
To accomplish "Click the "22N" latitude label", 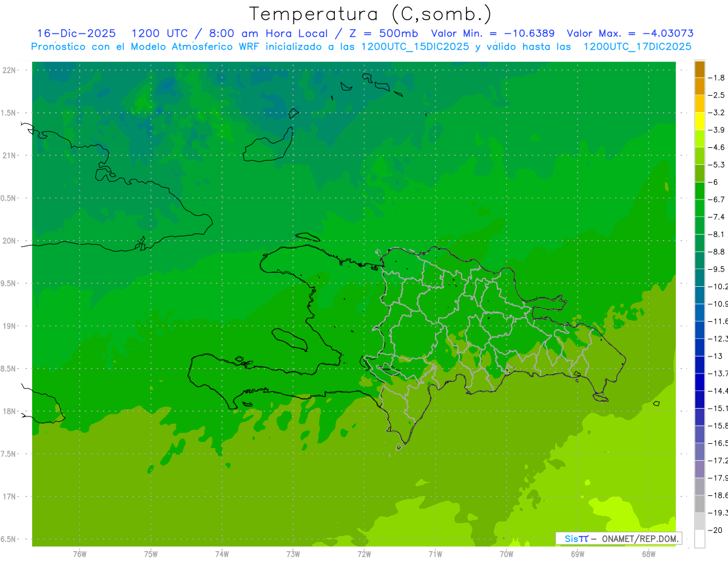I will pos(9,70).
